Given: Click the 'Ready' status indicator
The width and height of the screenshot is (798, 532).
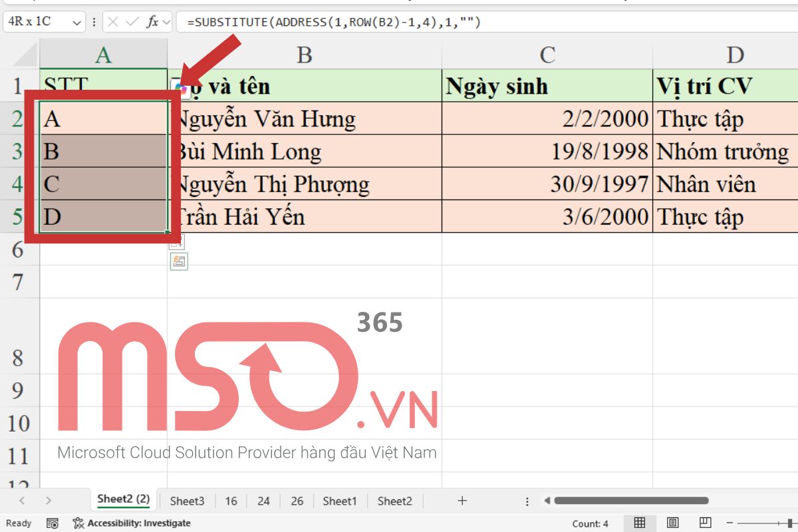Looking at the screenshot, I should [x=19, y=523].
